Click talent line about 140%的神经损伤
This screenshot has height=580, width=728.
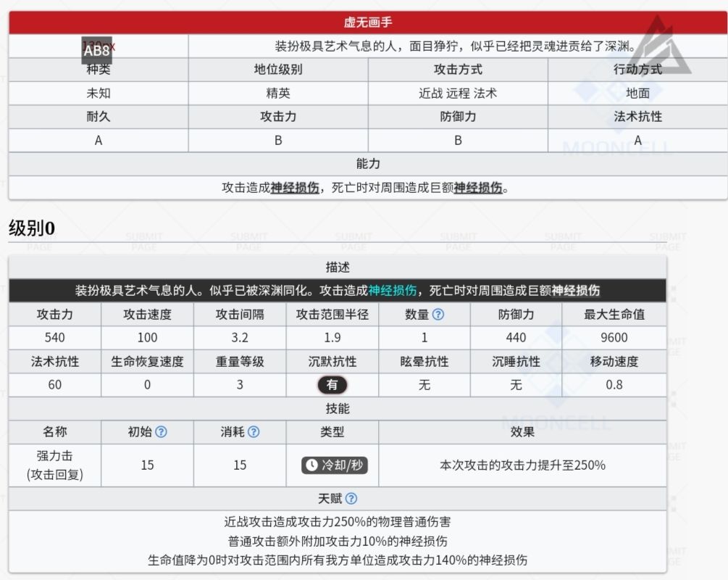click(338, 560)
